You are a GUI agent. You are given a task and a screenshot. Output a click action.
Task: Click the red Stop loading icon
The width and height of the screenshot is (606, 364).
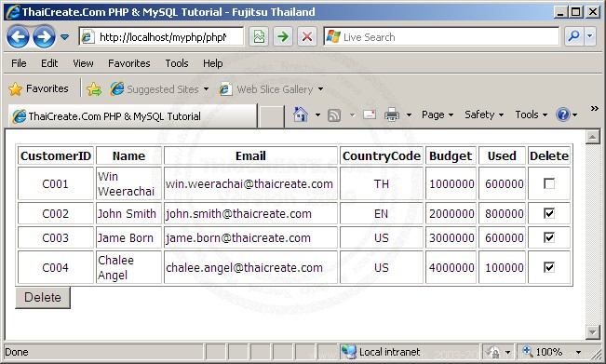(307, 37)
